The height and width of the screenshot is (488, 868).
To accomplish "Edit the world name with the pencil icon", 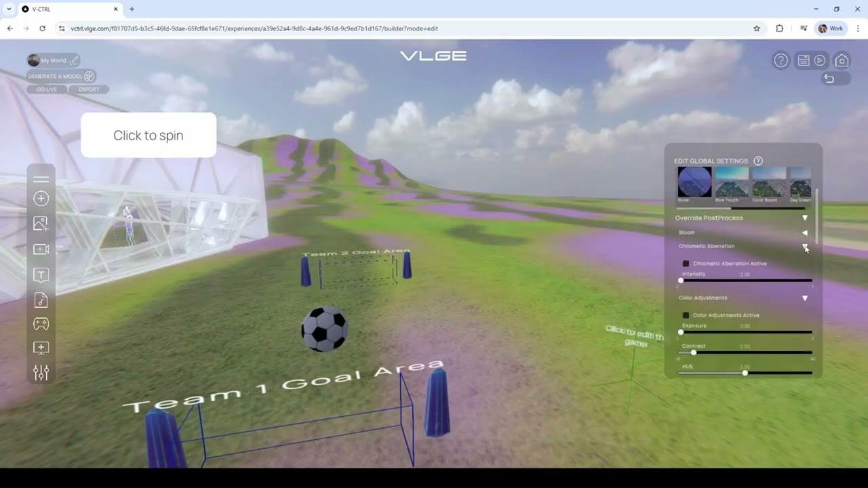I will tap(73, 60).
